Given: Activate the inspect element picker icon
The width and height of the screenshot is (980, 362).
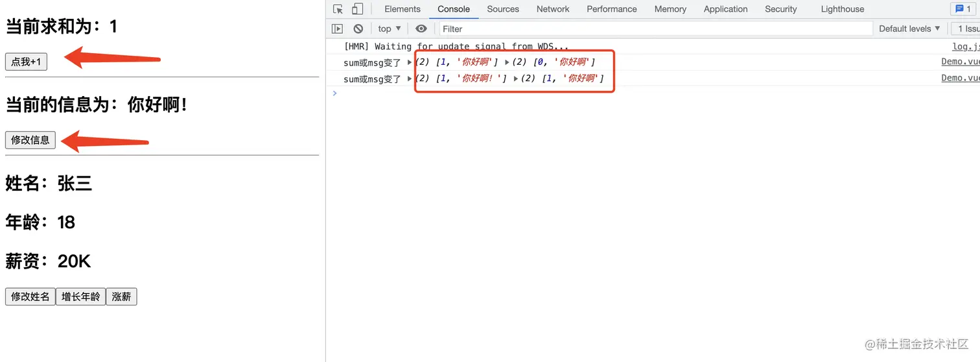Looking at the screenshot, I should click(x=338, y=9).
